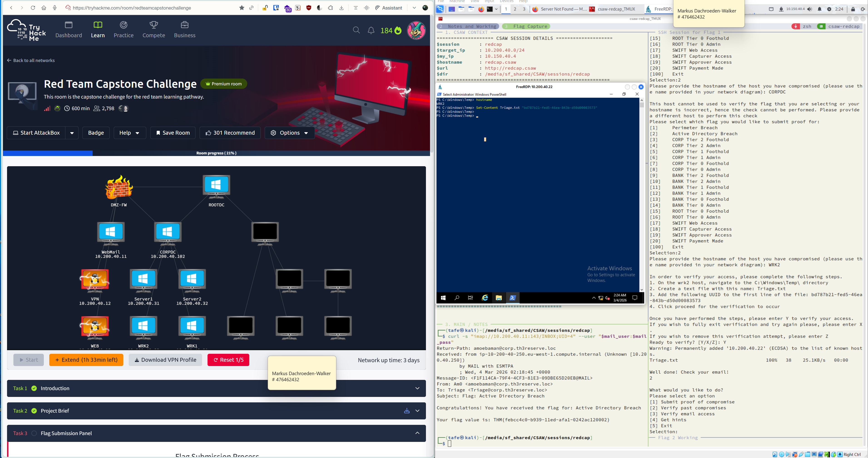
Task: Click the Room progress bar
Action: coord(216,153)
